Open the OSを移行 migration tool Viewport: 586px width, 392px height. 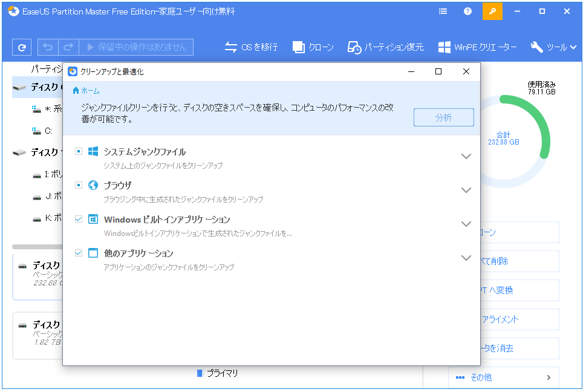[x=251, y=47]
